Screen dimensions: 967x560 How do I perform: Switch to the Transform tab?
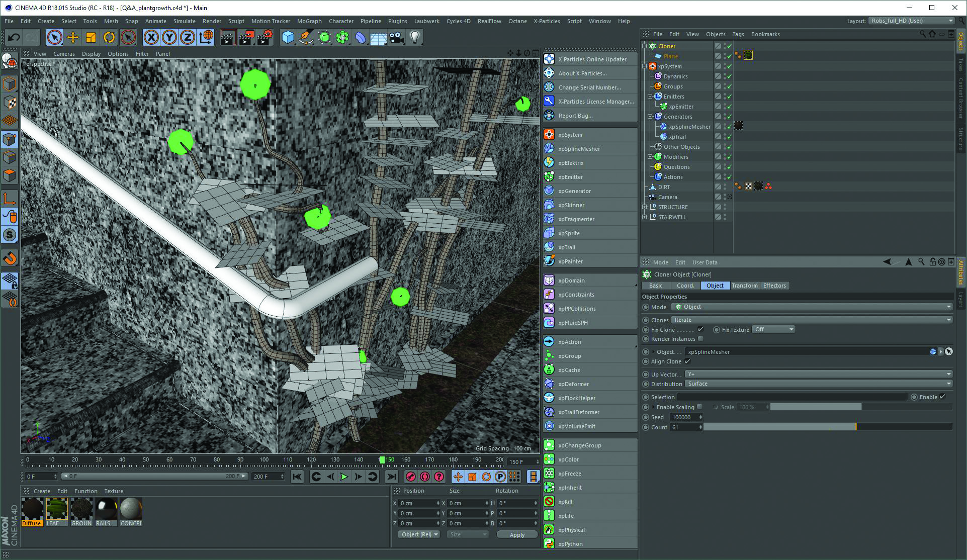tap(745, 286)
